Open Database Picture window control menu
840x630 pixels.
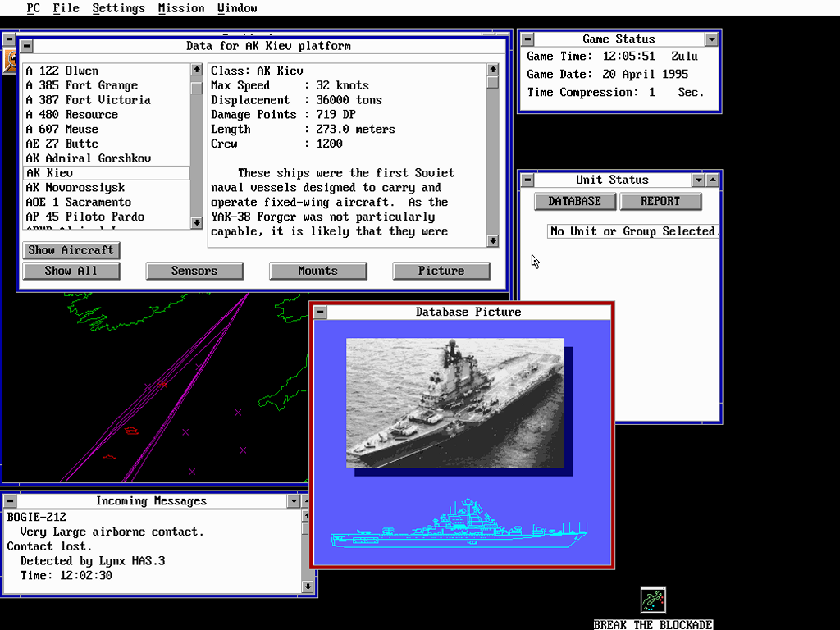(321, 312)
